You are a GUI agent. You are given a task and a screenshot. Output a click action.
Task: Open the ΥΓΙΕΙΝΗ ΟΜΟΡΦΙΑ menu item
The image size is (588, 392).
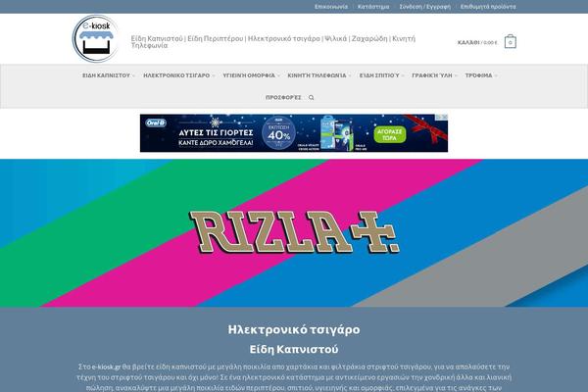click(x=249, y=75)
